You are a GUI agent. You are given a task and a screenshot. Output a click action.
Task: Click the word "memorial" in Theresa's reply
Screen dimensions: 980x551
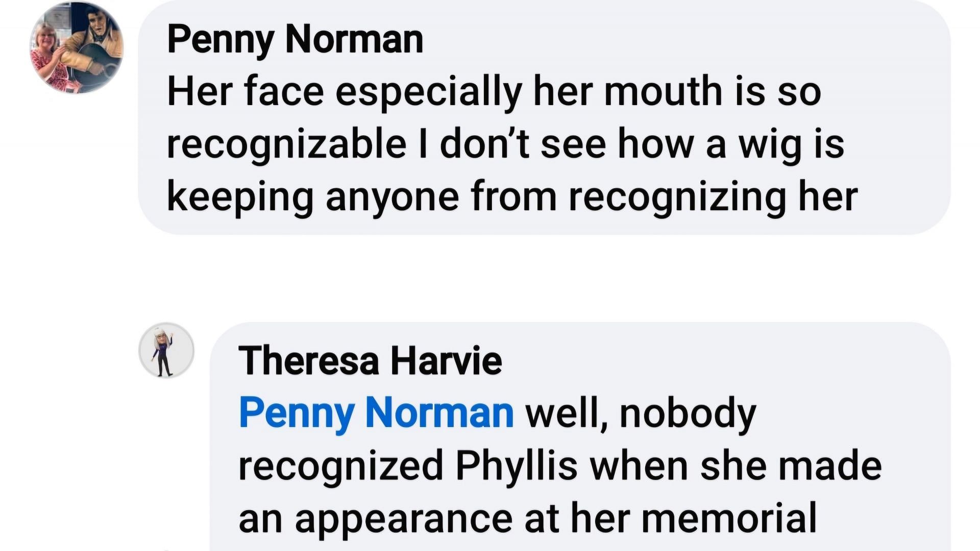click(729, 518)
